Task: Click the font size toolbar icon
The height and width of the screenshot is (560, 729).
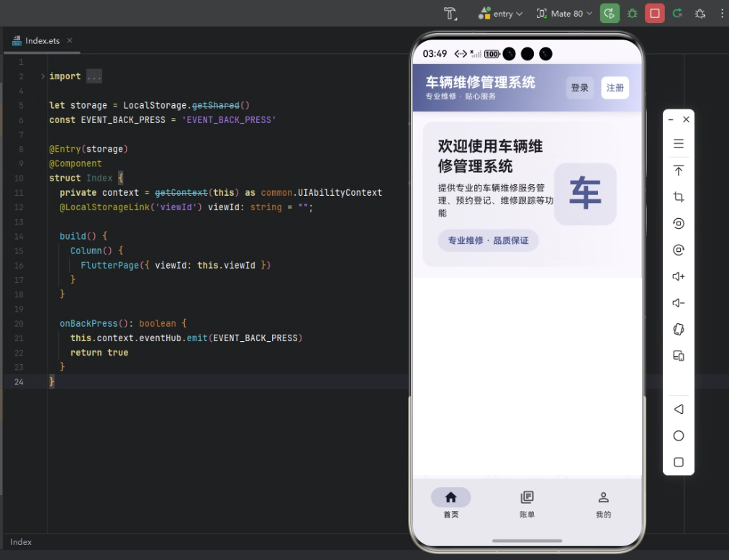Action: coord(450,14)
